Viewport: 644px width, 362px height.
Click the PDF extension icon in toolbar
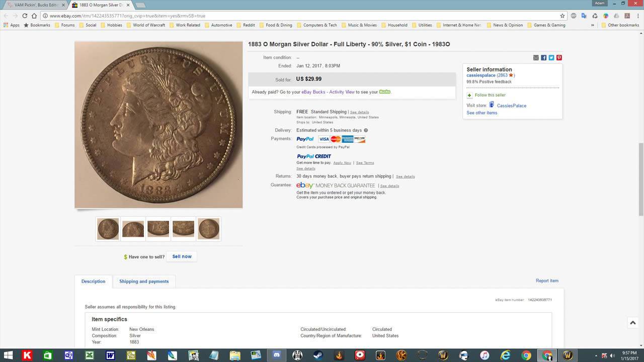click(626, 16)
